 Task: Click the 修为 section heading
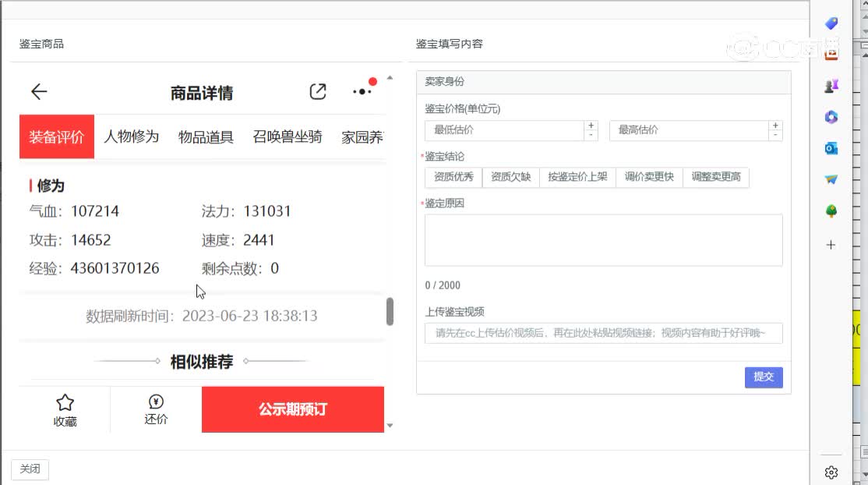pyautogui.click(x=51, y=186)
